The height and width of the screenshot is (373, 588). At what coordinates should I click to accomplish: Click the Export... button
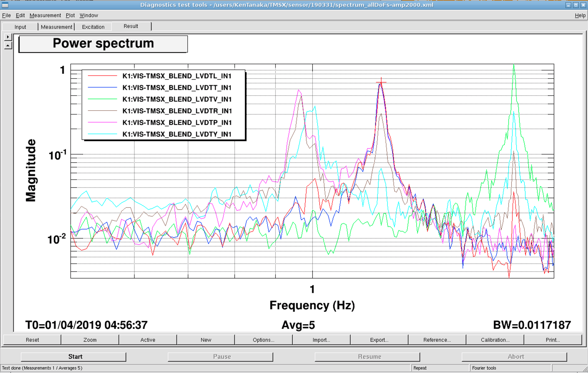coord(379,340)
